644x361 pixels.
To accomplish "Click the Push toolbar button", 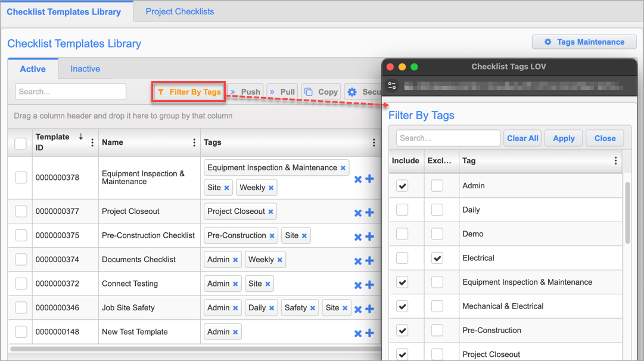I will [245, 92].
